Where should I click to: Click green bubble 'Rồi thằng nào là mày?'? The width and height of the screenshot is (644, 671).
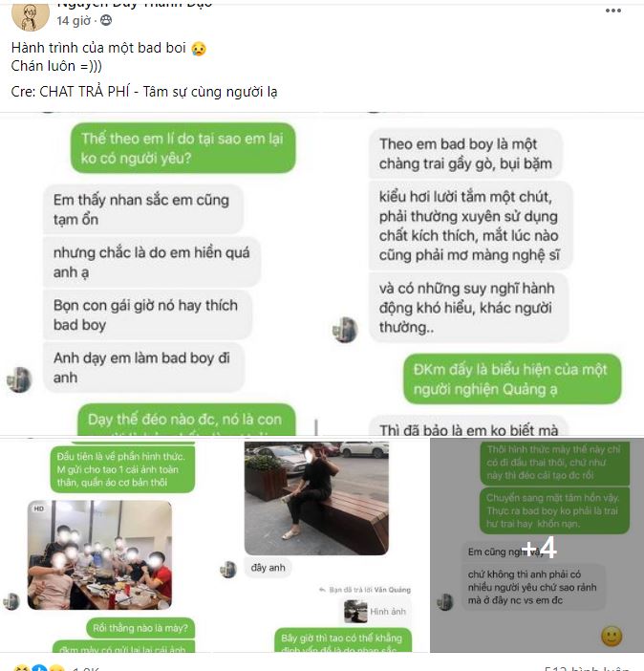(x=140, y=628)
